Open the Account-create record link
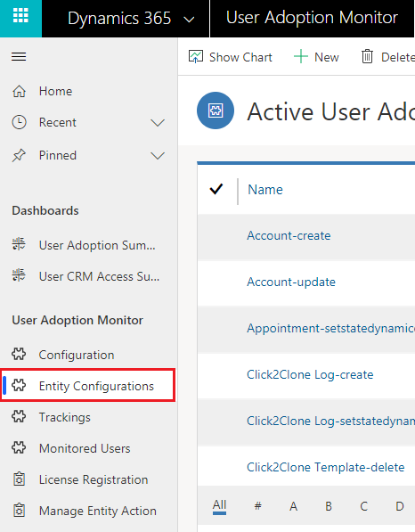This screenshot has height=532, width=415. click(x=289, y=235)
